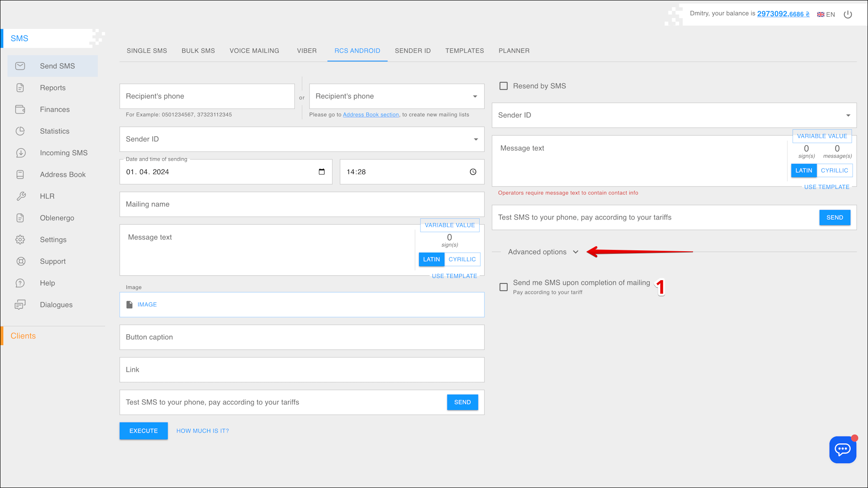The width and height of the screenshot is (868, 488).
Task: Click the Settings gear icon
Action: [20, 239]
